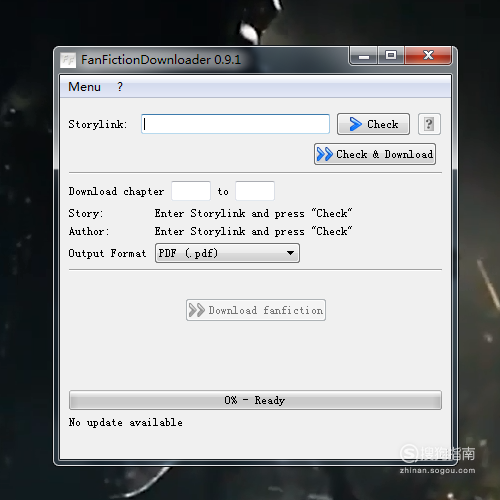Click the 'No update available' status text

126,422
